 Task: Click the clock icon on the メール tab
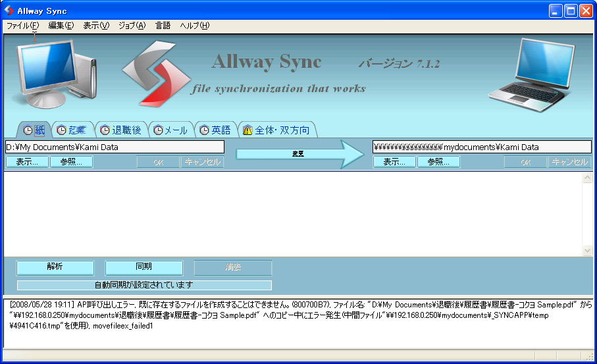[x=158, y=130]
